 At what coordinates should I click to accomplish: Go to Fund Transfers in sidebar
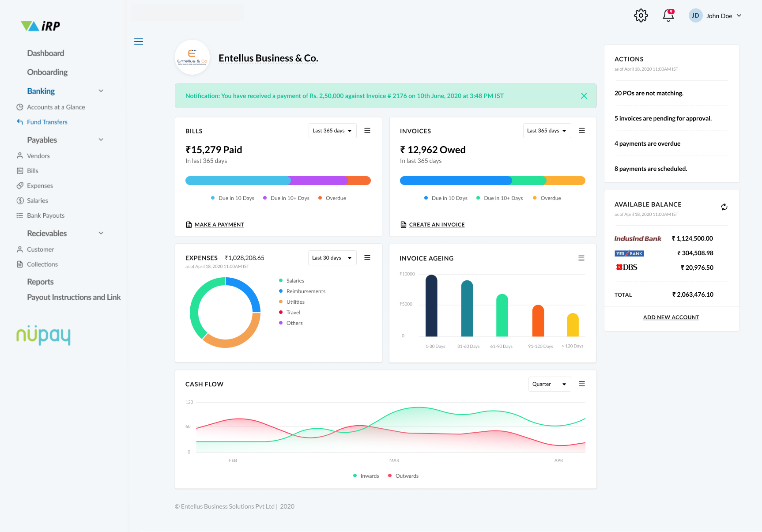47,122
